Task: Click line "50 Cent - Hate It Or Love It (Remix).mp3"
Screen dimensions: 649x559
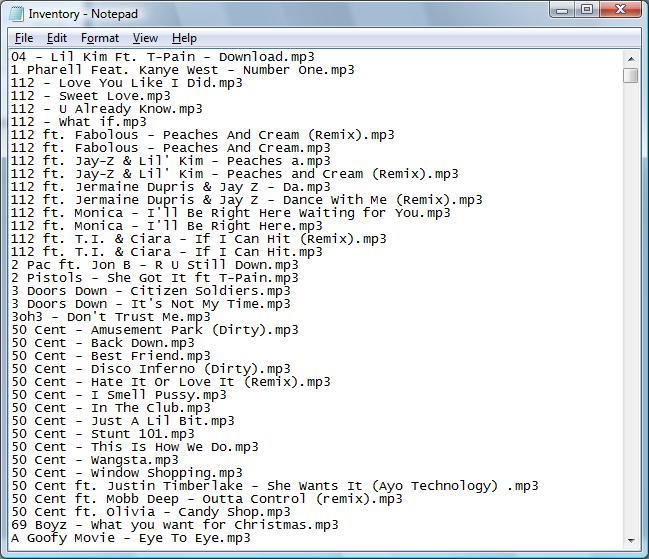Action: point(171,382)
